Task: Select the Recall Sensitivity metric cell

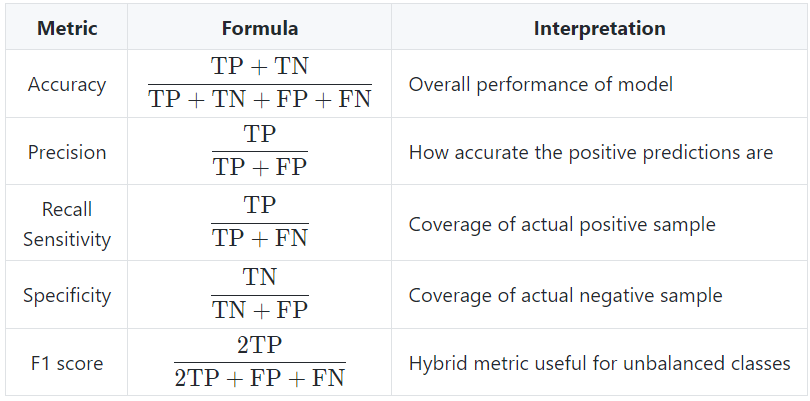Action: click(67, 224)
